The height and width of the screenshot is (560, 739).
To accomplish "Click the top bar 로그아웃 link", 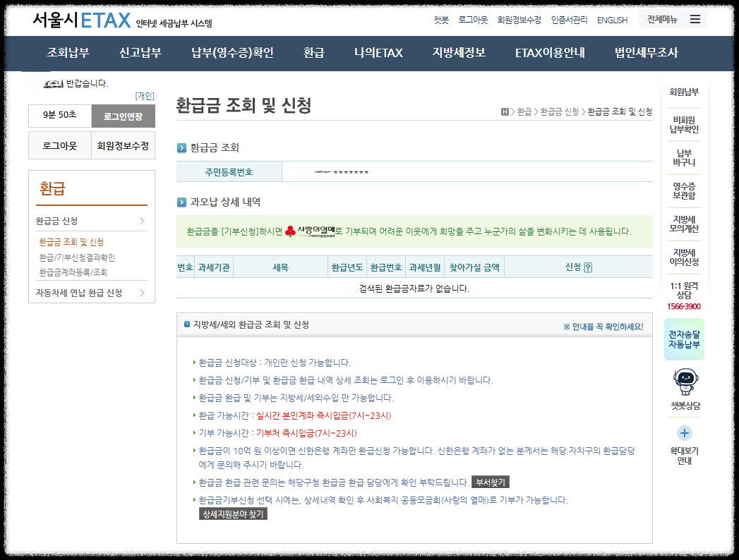I will (473, 20).
